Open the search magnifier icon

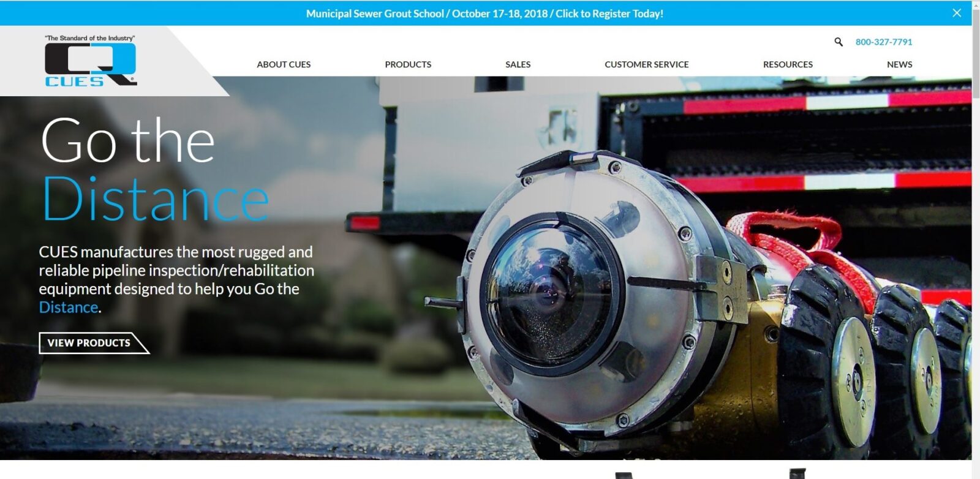point(839,42)
